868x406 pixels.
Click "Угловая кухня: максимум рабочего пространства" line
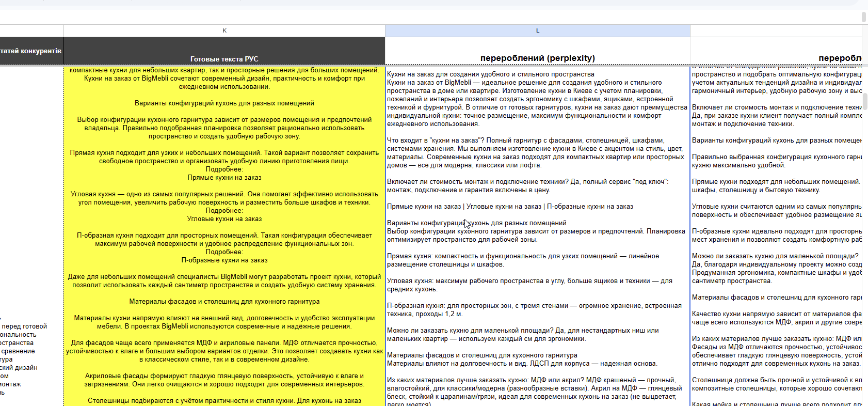tap(529, 281)
